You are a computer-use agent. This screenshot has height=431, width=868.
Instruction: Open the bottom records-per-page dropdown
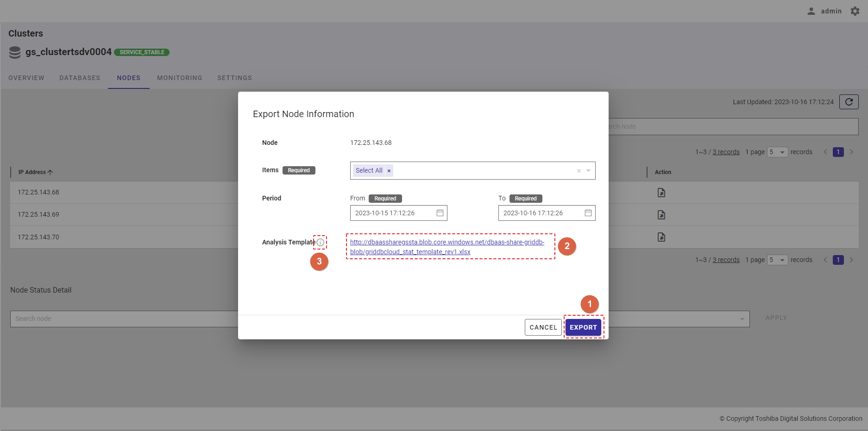[777, 260]
